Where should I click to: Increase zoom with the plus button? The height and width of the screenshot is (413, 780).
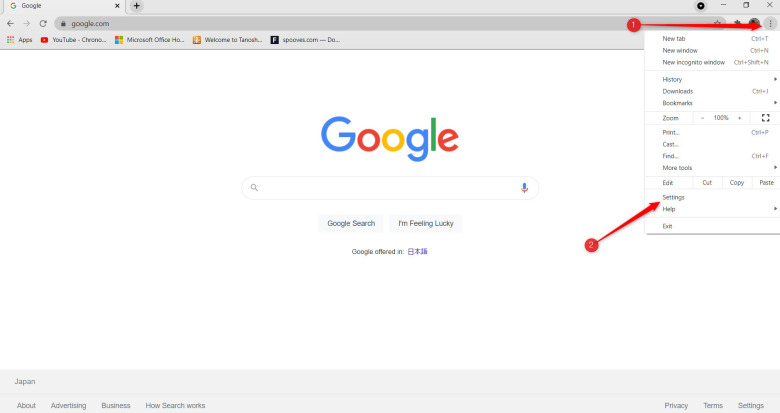click(x=740, y=118)
